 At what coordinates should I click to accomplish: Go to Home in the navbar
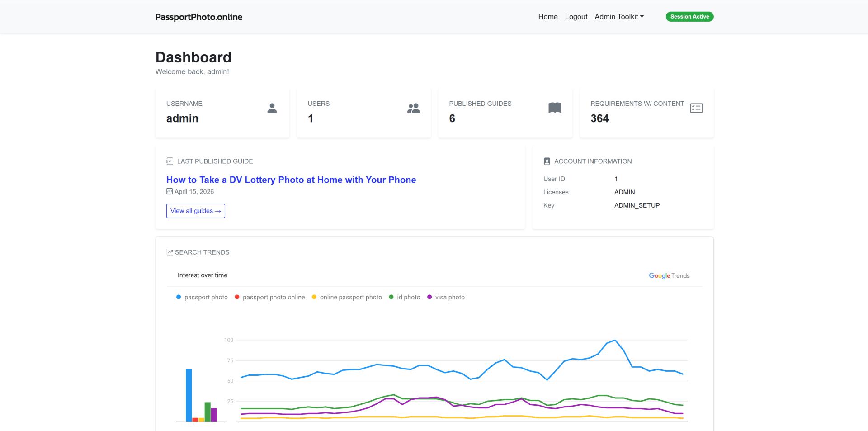[548, 17]
